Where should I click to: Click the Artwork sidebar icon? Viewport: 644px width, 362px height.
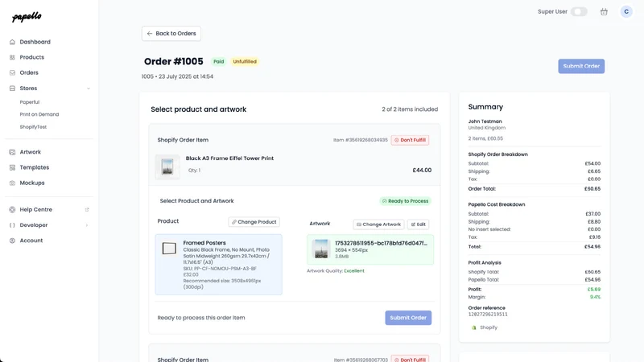(x=12, y=152)
